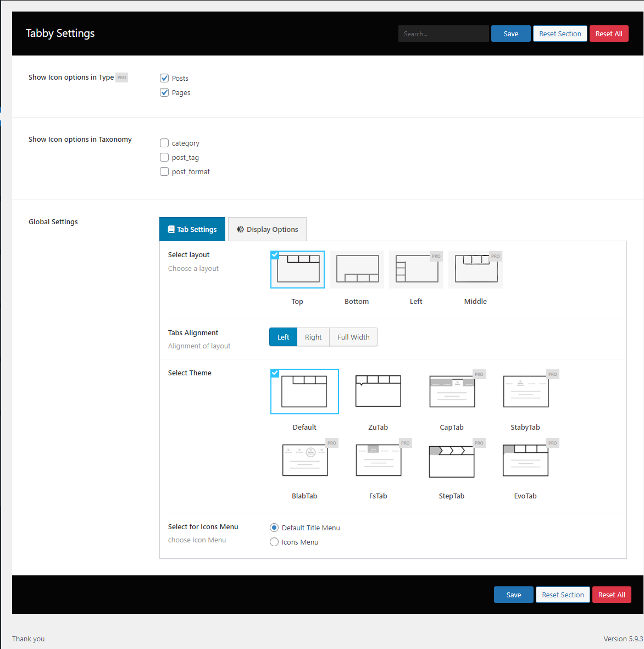The height and width of the screenshot is (649, 644).
Task: Select the Middle layout icon
Action: click(475, 269)
